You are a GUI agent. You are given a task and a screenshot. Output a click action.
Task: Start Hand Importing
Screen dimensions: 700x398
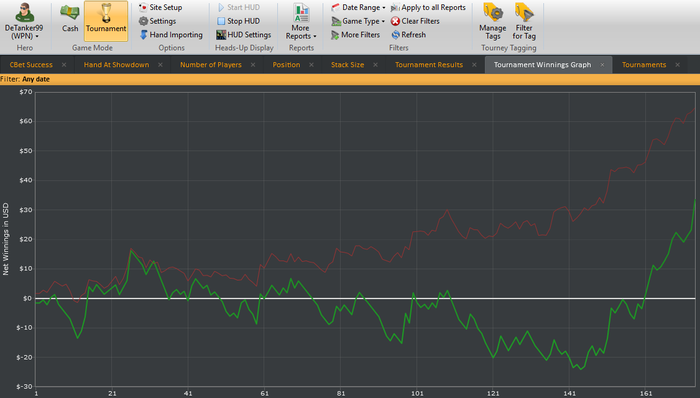(171, 35)
